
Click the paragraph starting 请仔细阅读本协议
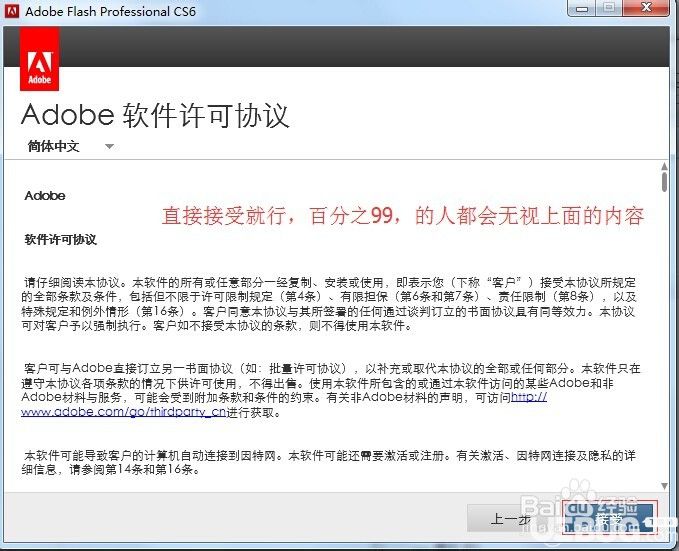click(329, 304)
